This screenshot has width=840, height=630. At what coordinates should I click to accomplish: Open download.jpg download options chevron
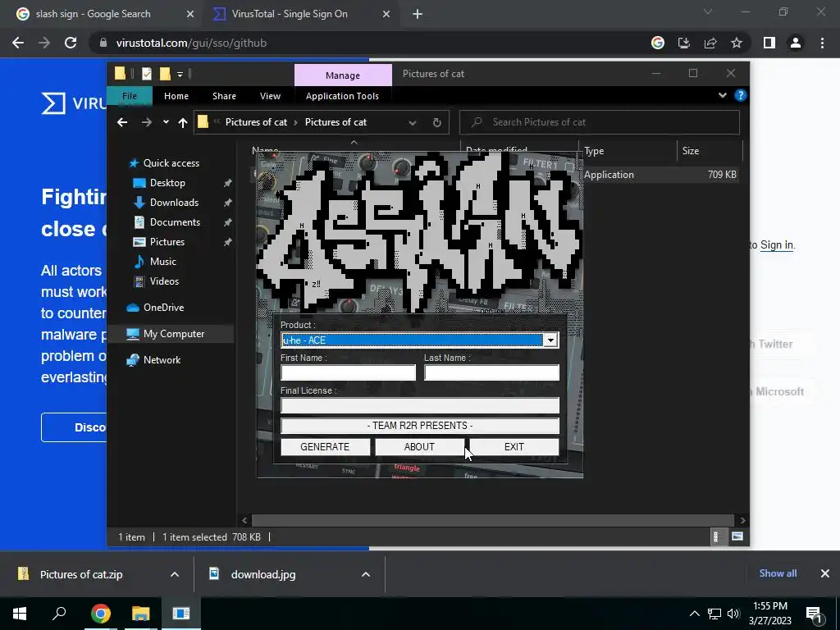point(366,574)
